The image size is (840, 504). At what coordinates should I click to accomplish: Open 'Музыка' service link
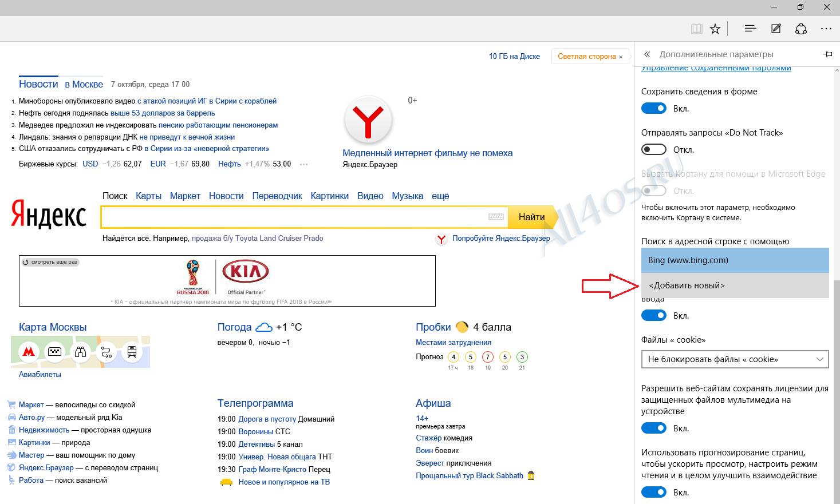click(x=408, y=196)
